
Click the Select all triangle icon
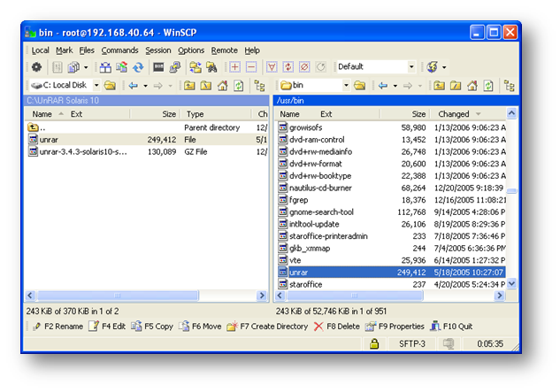pos(272,67)
